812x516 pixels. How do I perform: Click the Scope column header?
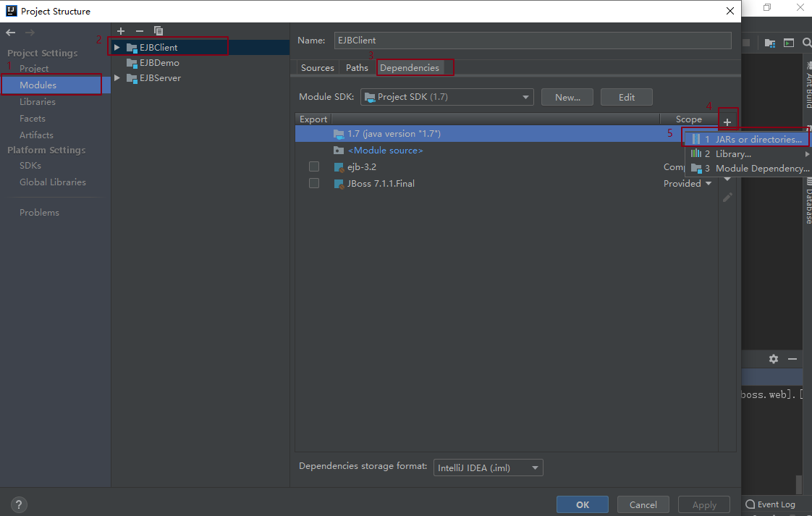[x=688, y=119]
